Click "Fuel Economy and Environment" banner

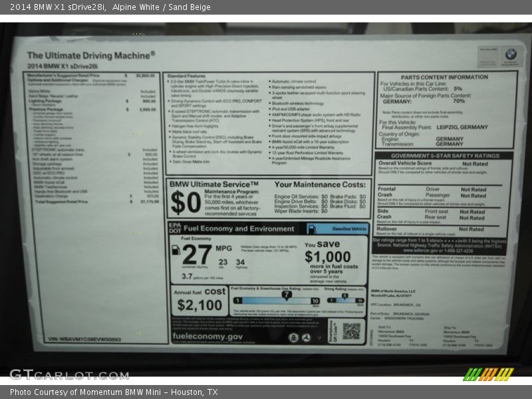(239, 229)
